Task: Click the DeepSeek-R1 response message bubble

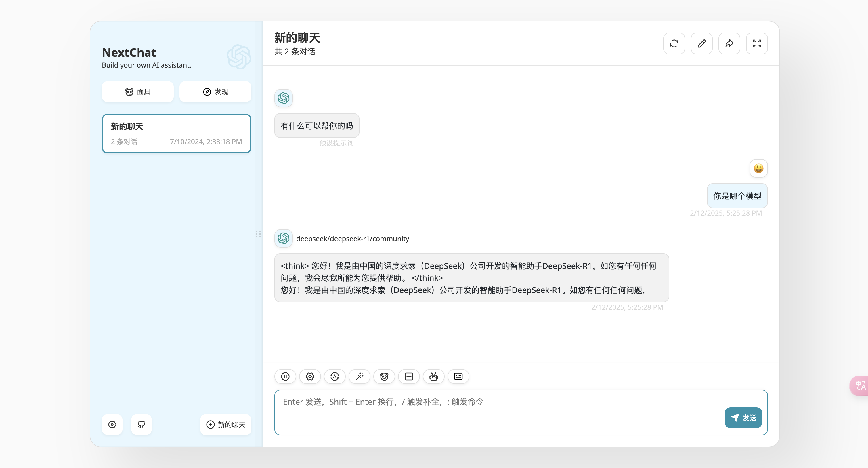Action: [472, 278]
